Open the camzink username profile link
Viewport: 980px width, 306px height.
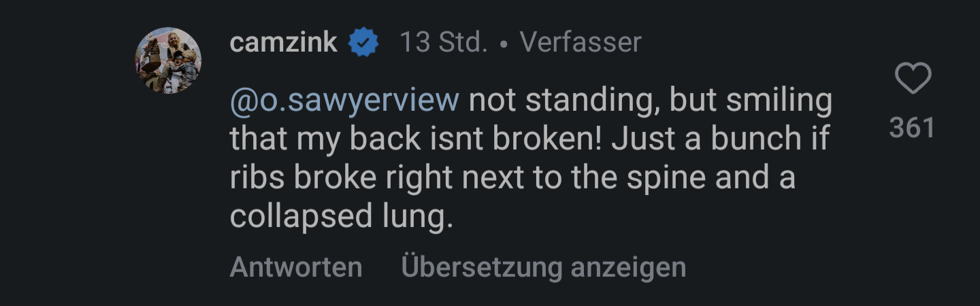pos(283,43)
